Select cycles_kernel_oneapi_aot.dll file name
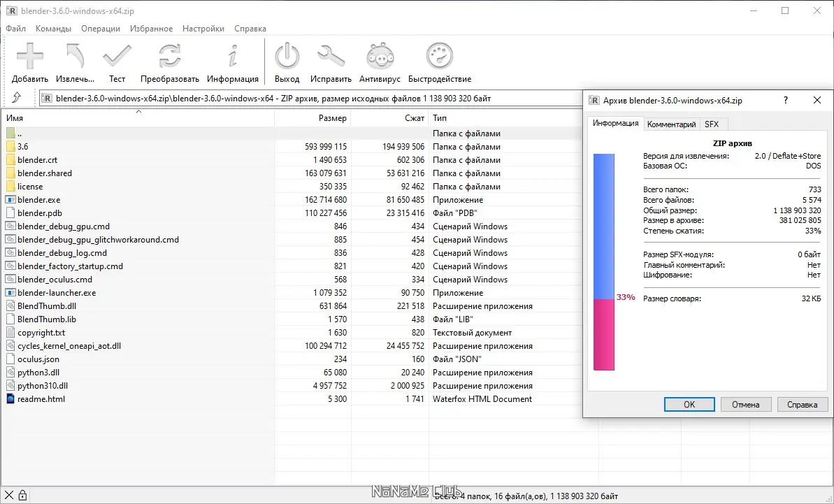The width and height of the screenshot is (834, 504). click(69, 345)
